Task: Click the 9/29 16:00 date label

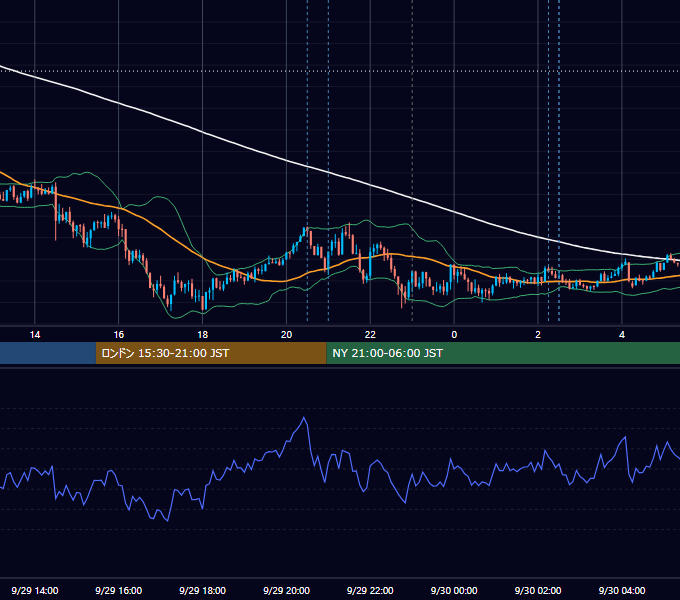Action: pyautogui.click(x=118, y=590)
